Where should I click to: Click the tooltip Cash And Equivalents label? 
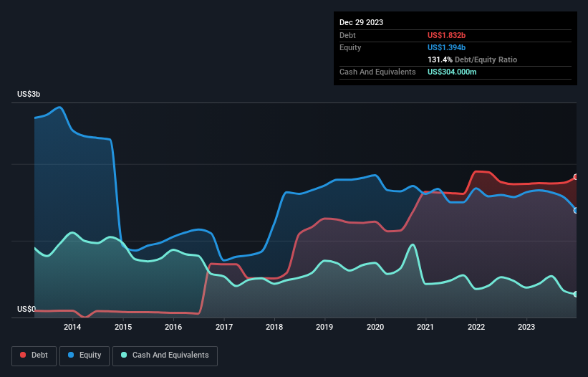pyautogui.click(x=377, y=72)
